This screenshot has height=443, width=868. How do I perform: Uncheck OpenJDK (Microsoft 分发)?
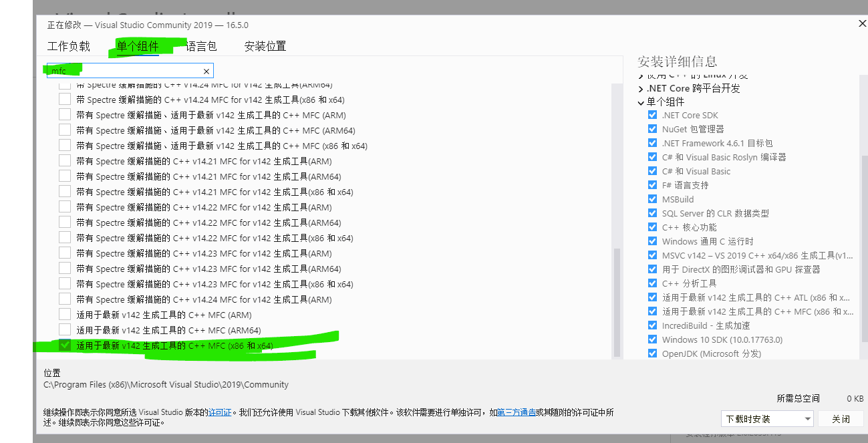pyautogui.click(x=652, y=353)
